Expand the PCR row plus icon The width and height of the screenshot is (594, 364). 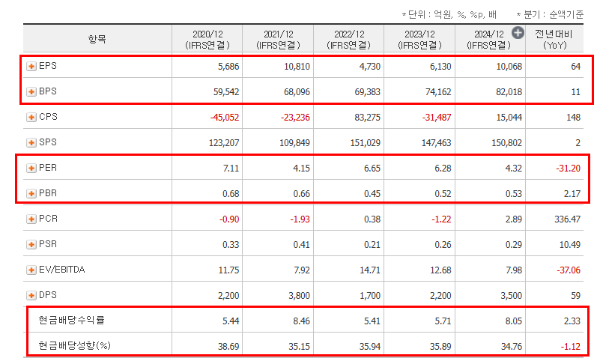[31, 219]
